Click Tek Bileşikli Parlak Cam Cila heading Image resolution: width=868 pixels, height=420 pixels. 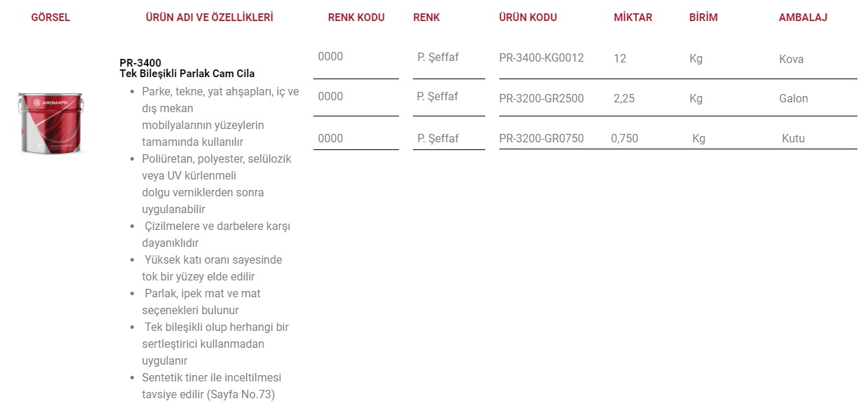187,74
